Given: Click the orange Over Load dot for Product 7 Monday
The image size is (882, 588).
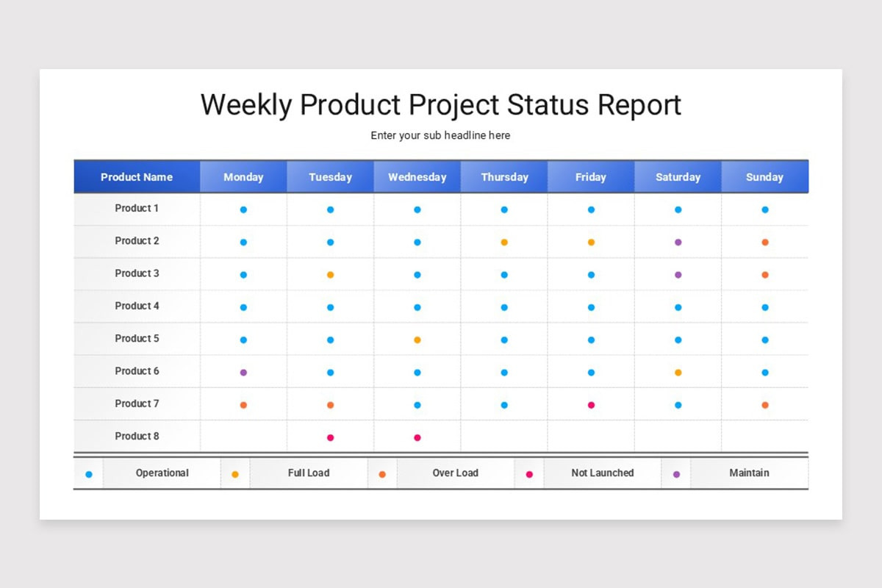Looking at the screenshot, I should tap(243, 404).
